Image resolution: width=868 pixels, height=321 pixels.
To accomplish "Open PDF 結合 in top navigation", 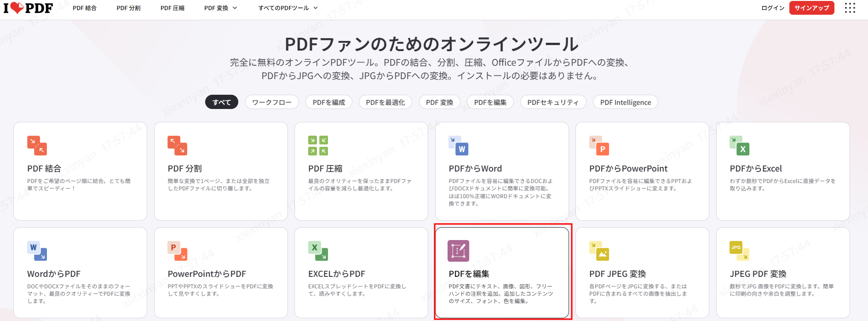I will (85, 8).
